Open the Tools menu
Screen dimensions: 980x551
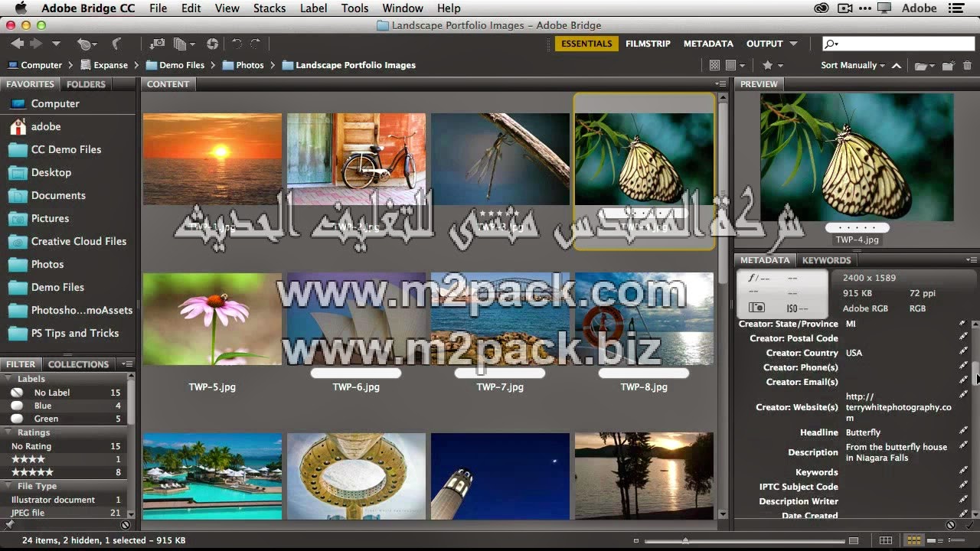[354, 8]
